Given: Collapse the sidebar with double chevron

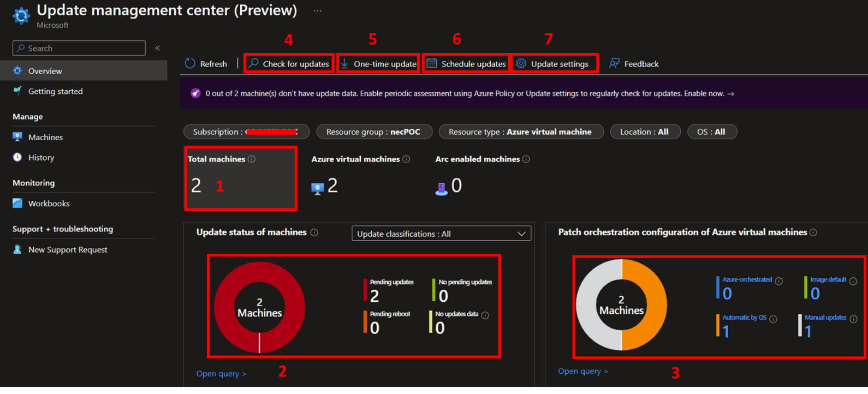Looking at the screenshot, I should point(157,48).
